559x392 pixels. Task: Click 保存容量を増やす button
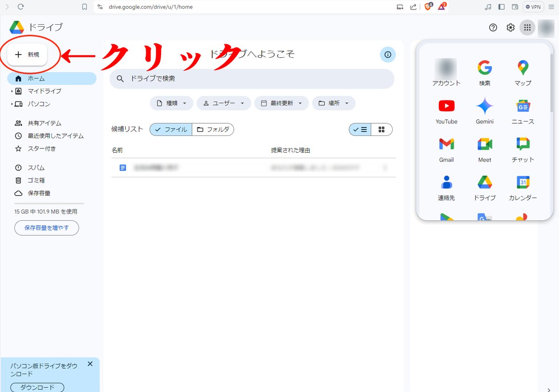pos(47,228)
